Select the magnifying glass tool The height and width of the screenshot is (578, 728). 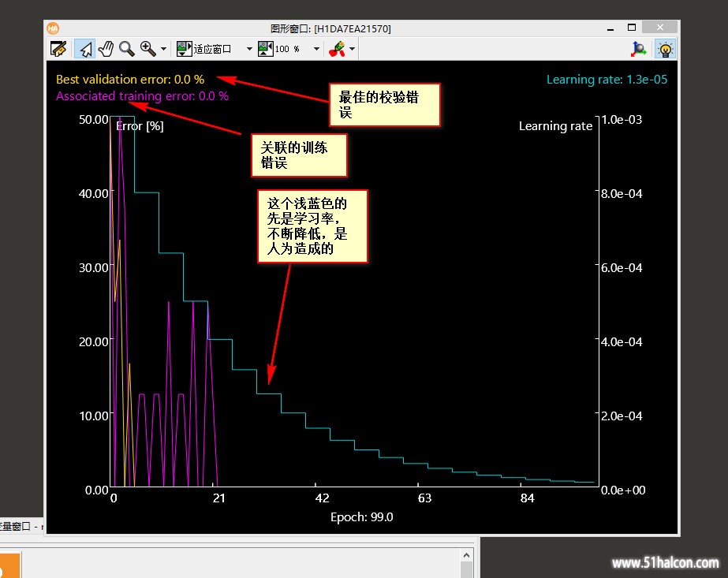(x=127, y=49)
